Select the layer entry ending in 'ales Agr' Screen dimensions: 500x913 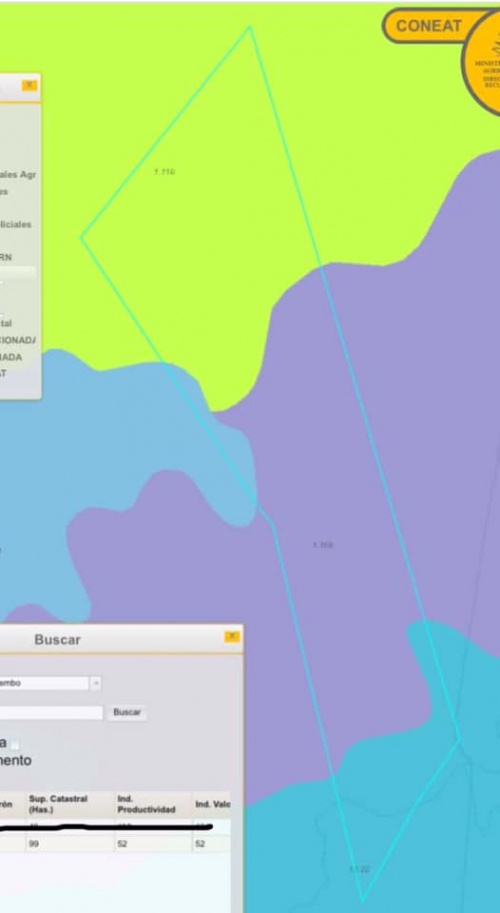coord(17,174)
